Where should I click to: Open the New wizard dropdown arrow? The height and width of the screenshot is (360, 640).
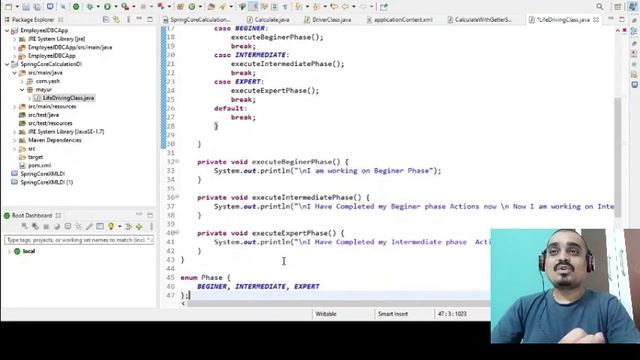click(17, 7)
